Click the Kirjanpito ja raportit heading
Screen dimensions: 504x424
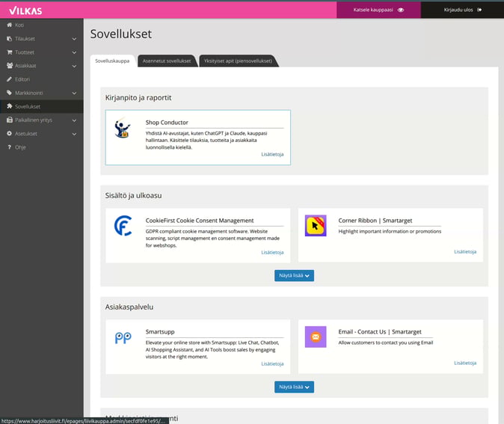click(138, 98)
